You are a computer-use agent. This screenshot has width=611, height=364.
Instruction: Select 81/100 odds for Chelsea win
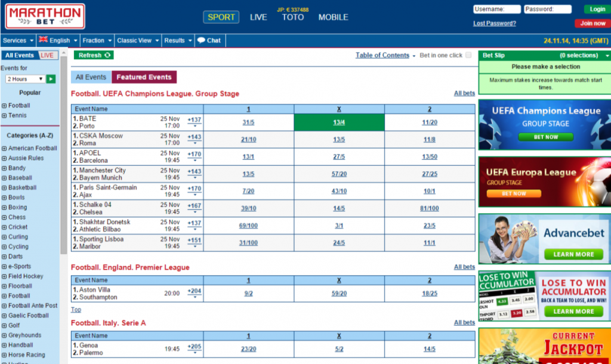coord(430,208)
